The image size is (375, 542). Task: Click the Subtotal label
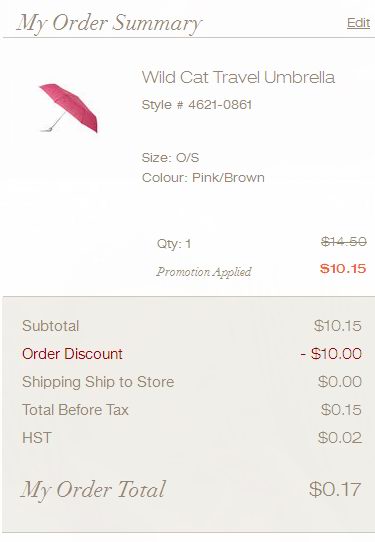point(51,326)
